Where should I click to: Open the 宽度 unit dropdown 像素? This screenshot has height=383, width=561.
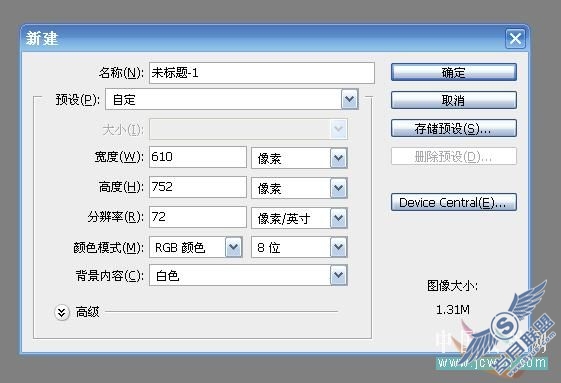click(x=299, y=158)
